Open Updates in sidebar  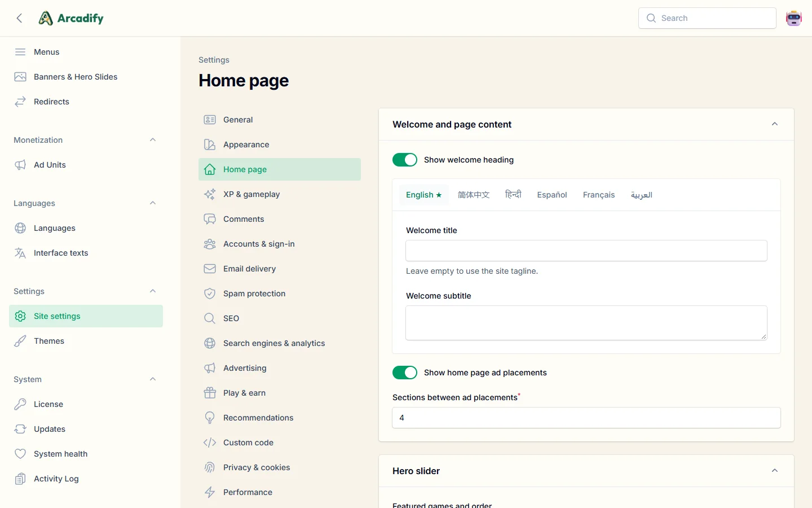tap(86, 429)
